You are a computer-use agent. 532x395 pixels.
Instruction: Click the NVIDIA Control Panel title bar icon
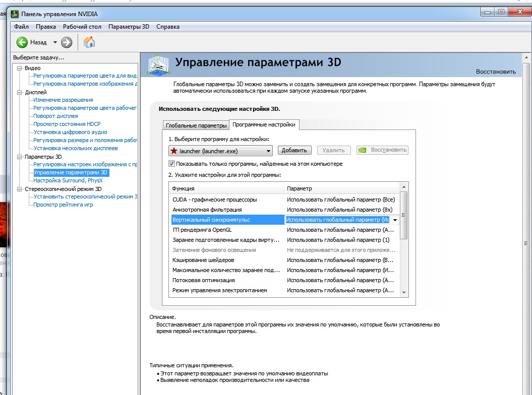[x=15, y=14]
